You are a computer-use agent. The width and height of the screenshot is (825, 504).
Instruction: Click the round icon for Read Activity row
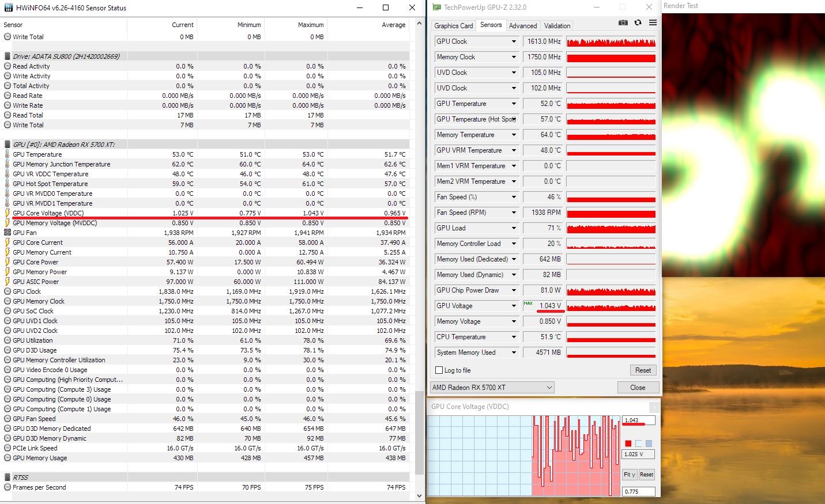[x=7, y=66]
